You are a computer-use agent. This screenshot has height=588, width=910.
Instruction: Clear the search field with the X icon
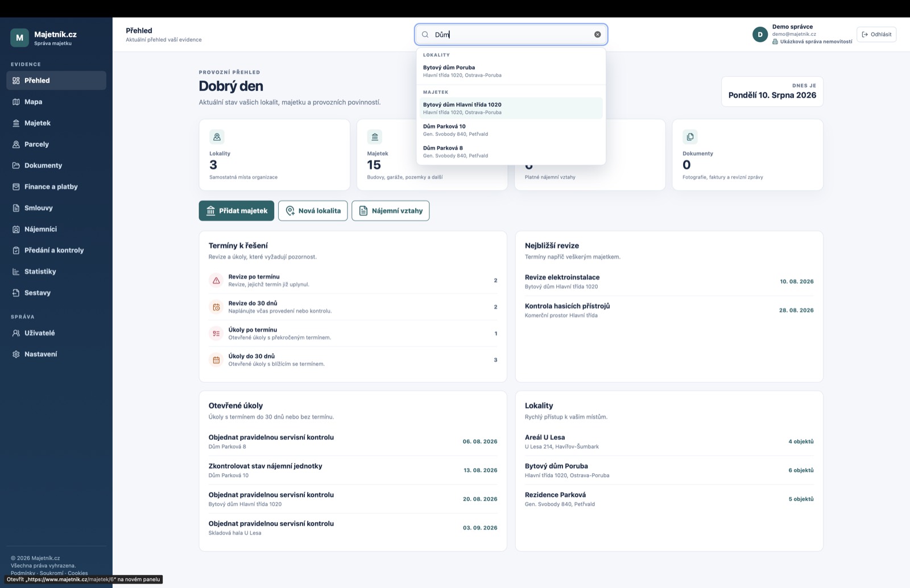coord(597,35)
